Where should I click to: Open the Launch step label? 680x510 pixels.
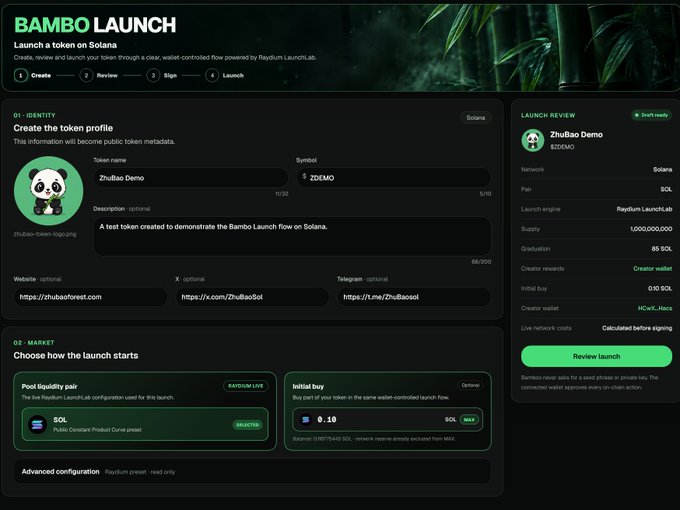[x=233, y=75]
